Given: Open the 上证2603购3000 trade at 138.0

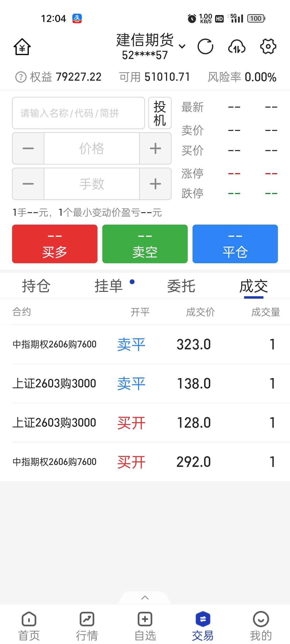Looking at the screenshot, I should click(x=145, y=383).
